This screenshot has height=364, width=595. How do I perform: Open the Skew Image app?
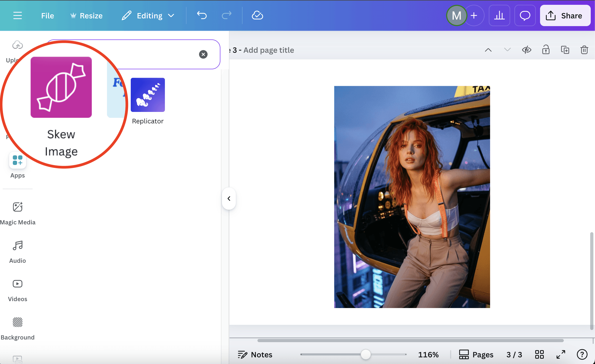pos(61,87)
